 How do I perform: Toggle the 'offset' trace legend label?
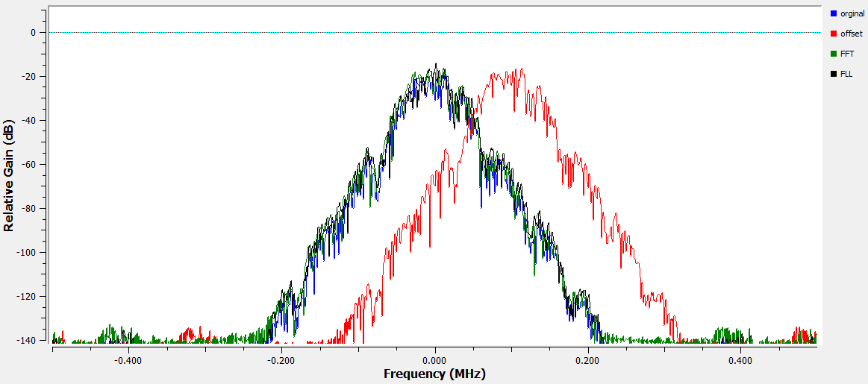(852, 34)
